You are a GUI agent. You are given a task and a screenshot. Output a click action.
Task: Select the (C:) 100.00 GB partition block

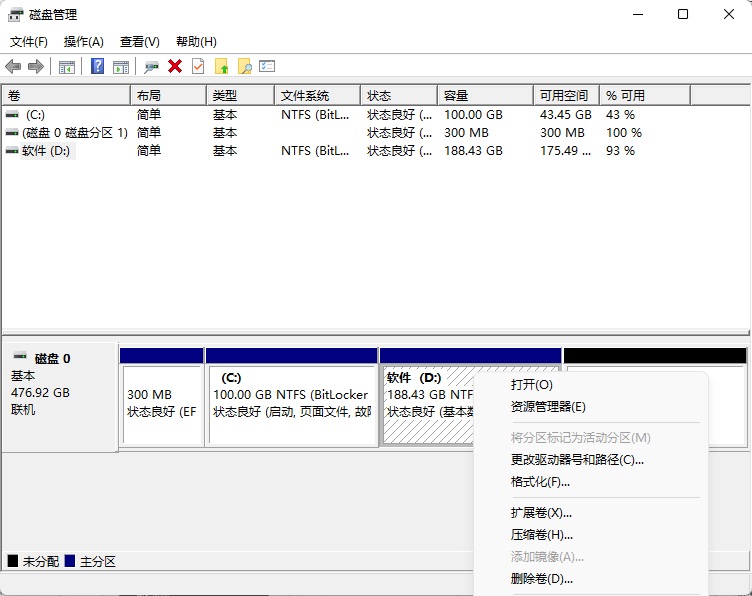click(291, 398)
